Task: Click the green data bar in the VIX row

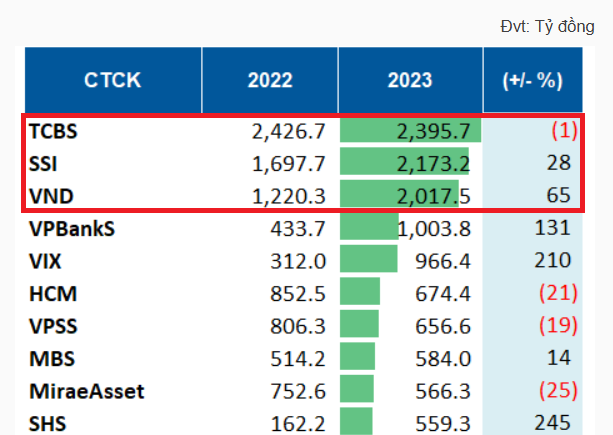Action: pyautogui.click(x=369, y=258)
